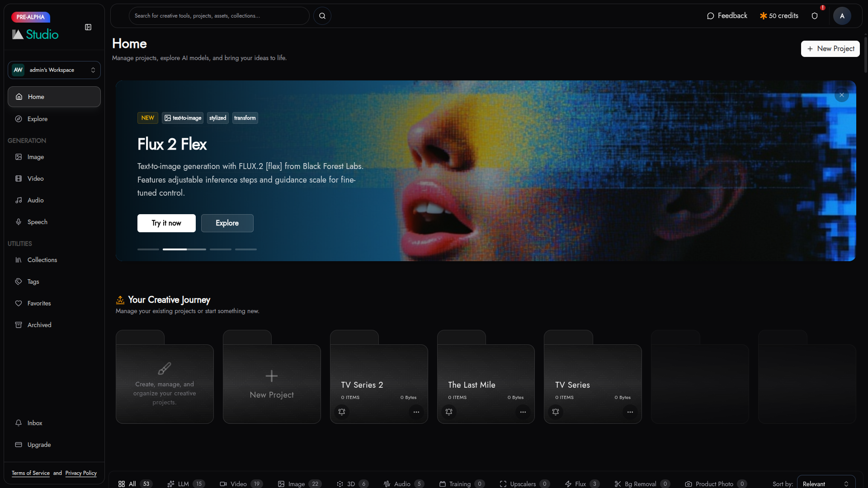Click the search magnifier button
The height and width of the screenshot is (488, 868).
pyautogui.click(x=322, y=16)
